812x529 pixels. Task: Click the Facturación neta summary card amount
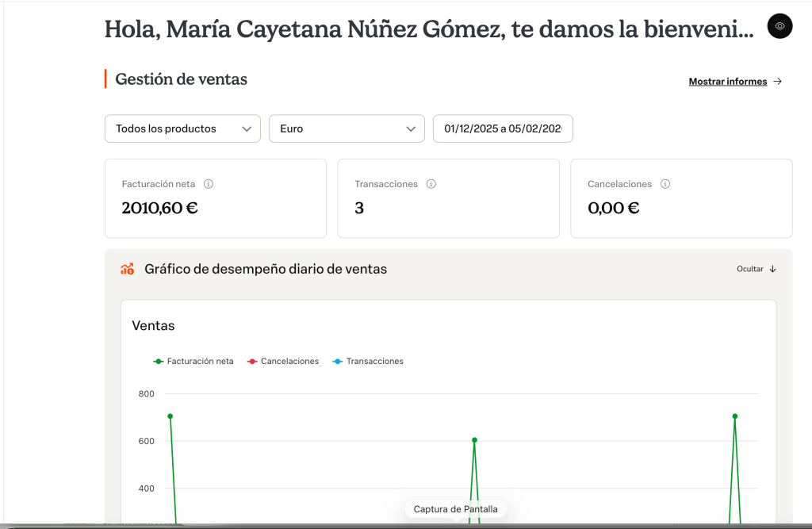pyautogui.click(x=159, y=209)
